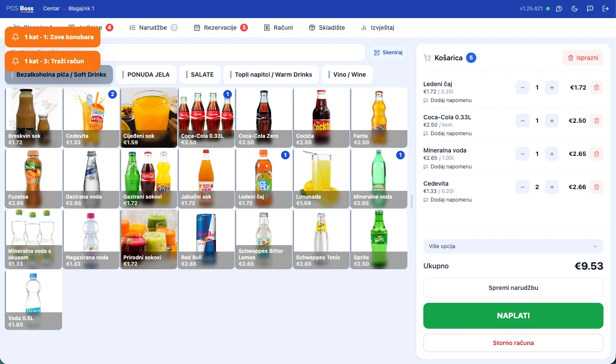The width and height of the screenshot is (616, 364).
Task: Add Schweppes Bitter Lemon product
Action: [264, 239]
